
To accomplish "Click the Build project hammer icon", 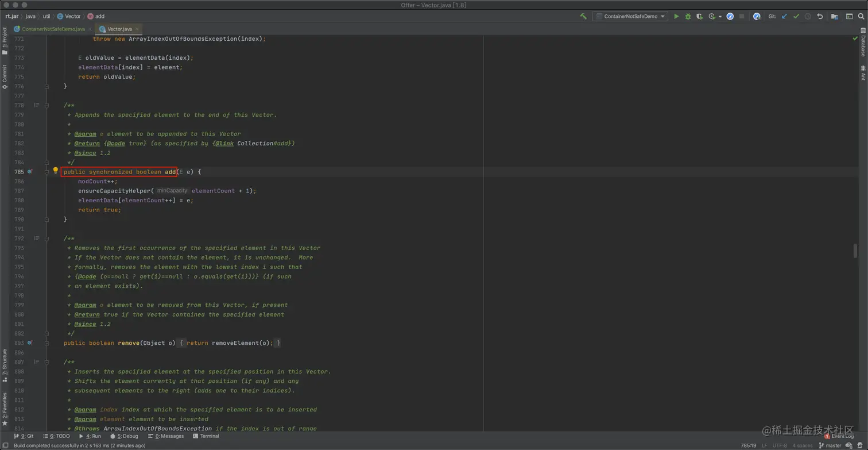I will pyautogui.click(x=583, y=17).
